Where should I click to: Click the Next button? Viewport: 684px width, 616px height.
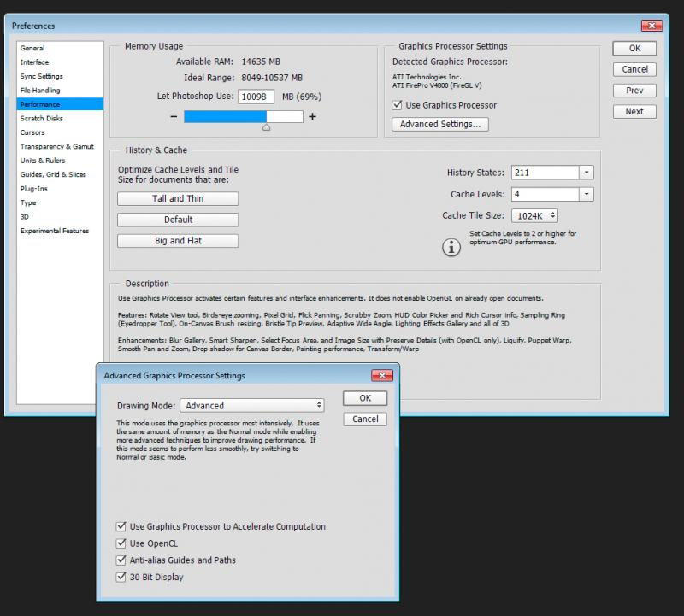click(x=634, y=112)
